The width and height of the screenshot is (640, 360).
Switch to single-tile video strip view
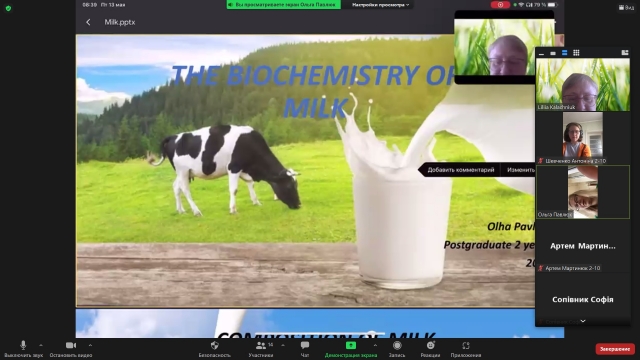point(553,53)
